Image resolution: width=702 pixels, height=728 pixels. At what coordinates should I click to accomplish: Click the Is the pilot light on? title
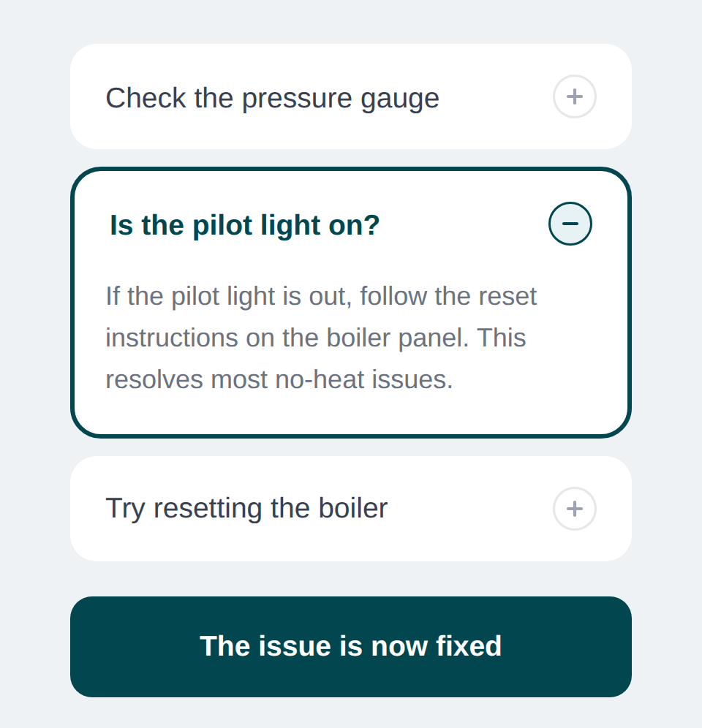point(244,224)
